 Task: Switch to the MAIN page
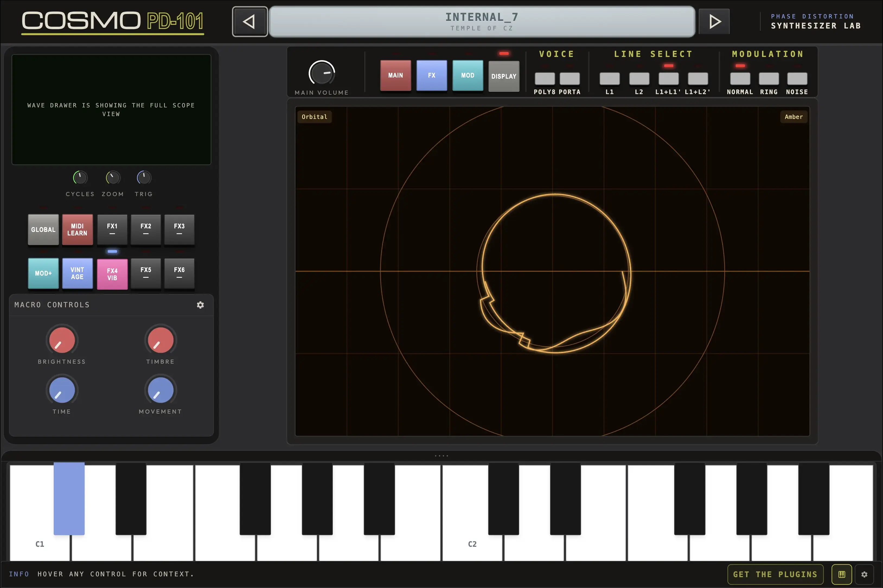click(396, 75)
